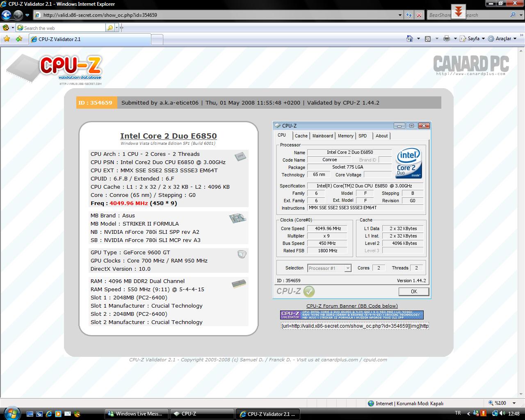
Task: Expand the Print options dropdown arrow
Action: point(456,39)
